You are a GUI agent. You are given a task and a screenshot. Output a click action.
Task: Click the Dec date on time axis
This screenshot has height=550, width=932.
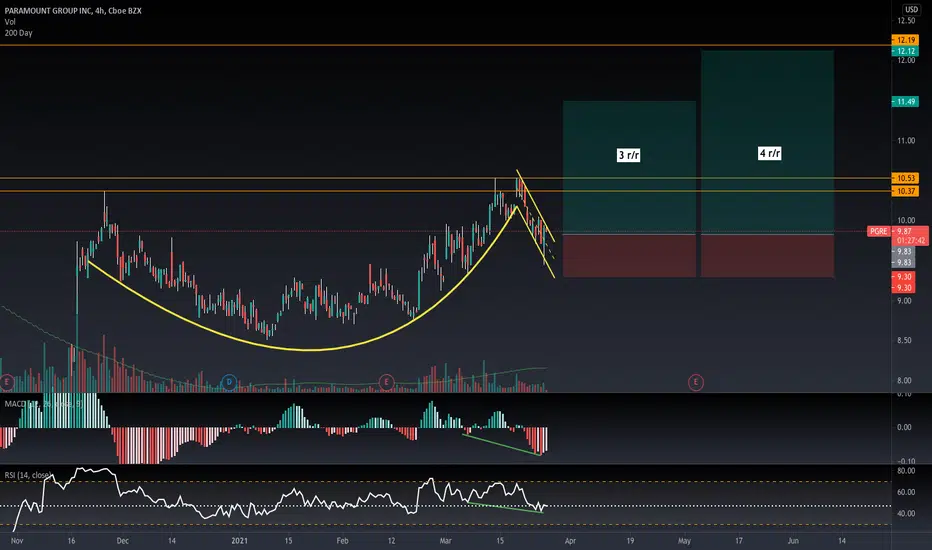point(122,541)
